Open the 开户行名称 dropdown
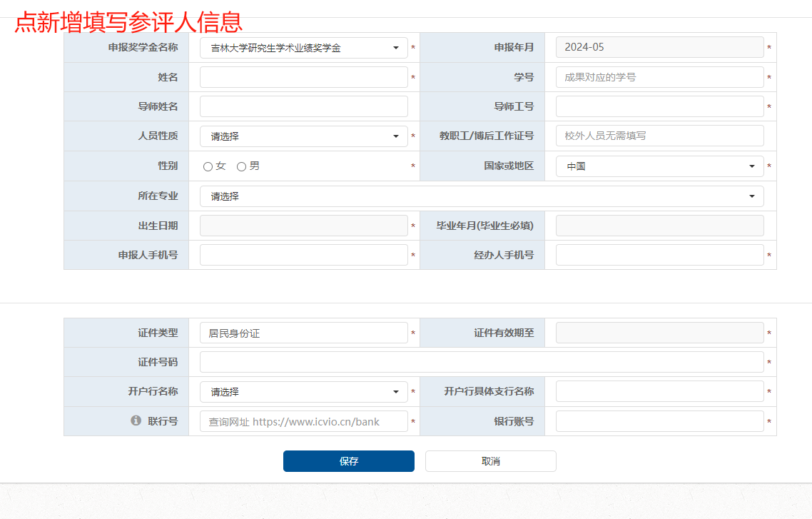The width and height of the screenshot is (812, 519). click(x=303, y=392)
